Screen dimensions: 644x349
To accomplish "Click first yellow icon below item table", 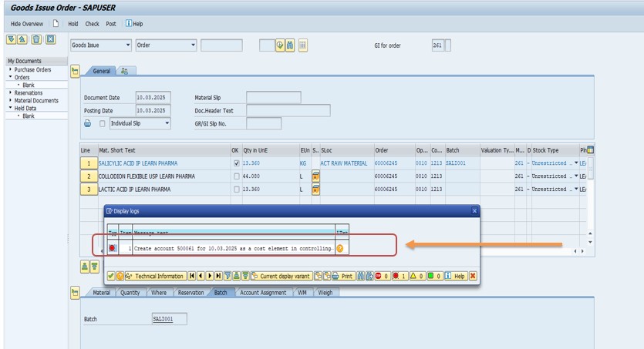I will click(x=85, y=267).
